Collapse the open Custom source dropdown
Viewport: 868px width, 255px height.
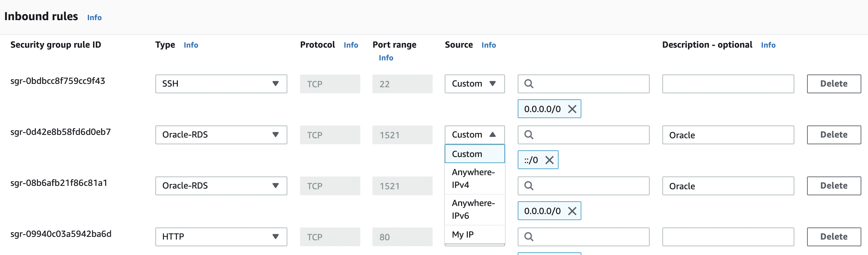475,135
